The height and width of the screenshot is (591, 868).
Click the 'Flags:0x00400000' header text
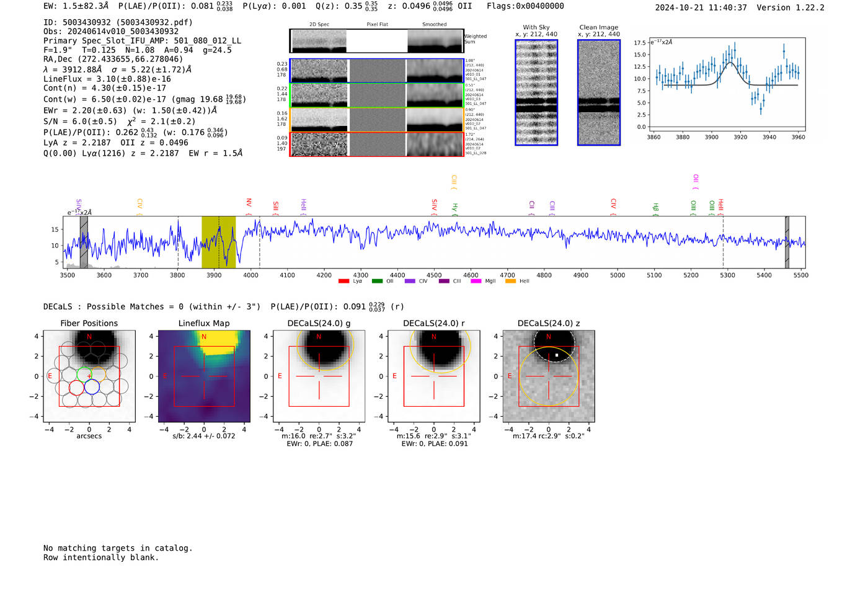pyautogui.click(x=525, y=6)
